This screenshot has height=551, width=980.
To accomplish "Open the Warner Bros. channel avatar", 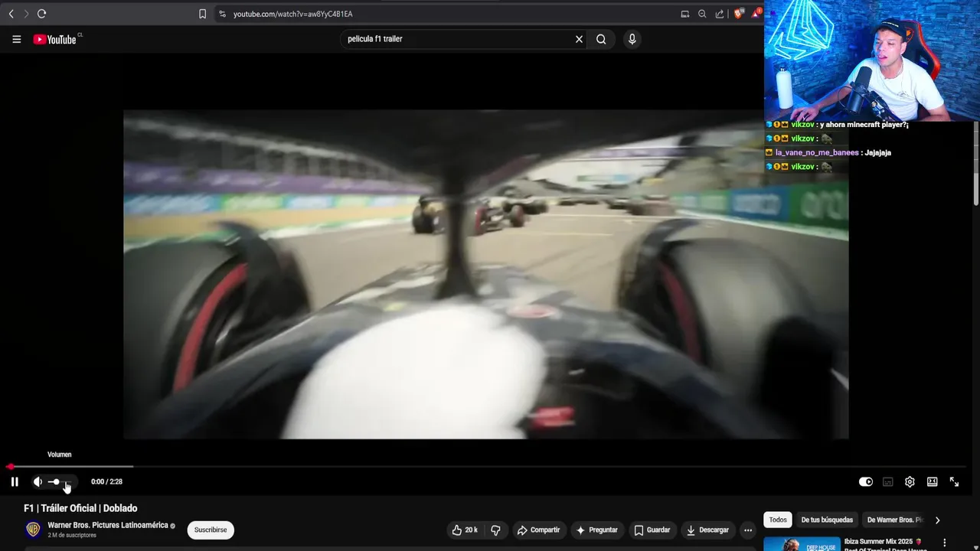I will [x=33, y=530].
